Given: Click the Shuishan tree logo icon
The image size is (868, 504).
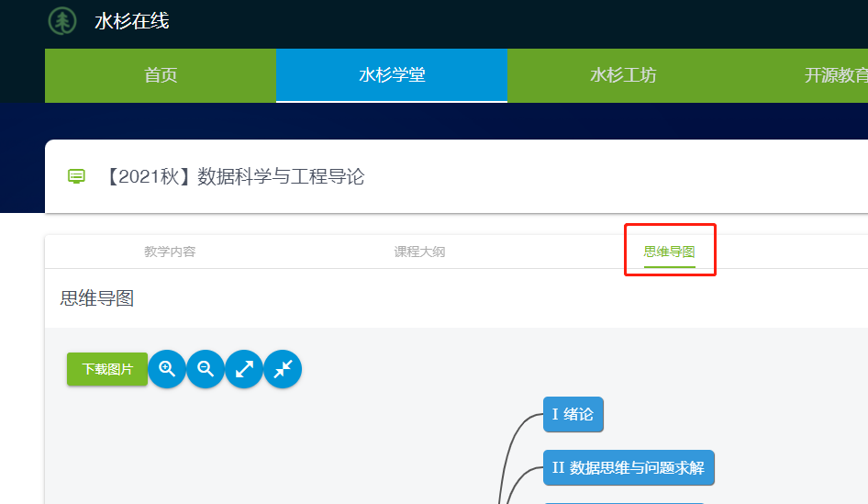Looking at the screenshot, I should [x=62, y=21].
